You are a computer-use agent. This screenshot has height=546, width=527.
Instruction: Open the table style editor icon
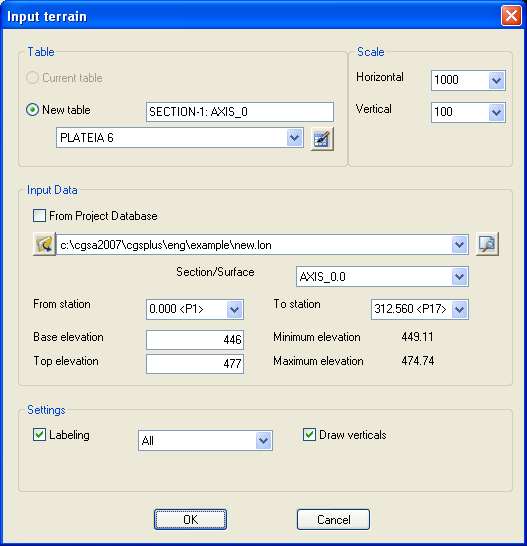pos(322,139)
